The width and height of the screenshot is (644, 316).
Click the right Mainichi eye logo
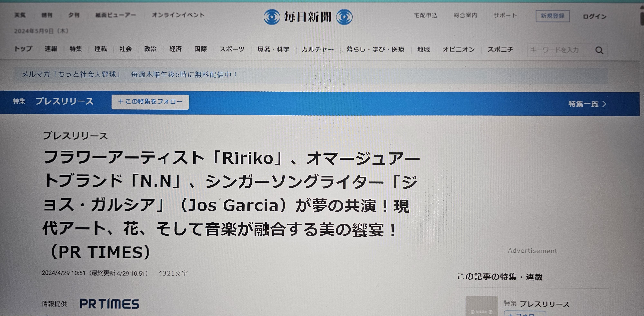[x=344, y=17]
